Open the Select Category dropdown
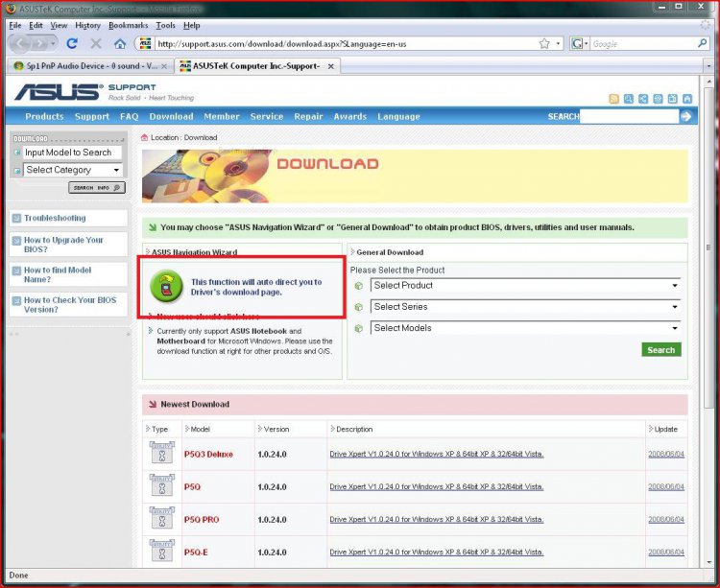Image resolution: width=720 pixels, height=588 pixels. 73,170
